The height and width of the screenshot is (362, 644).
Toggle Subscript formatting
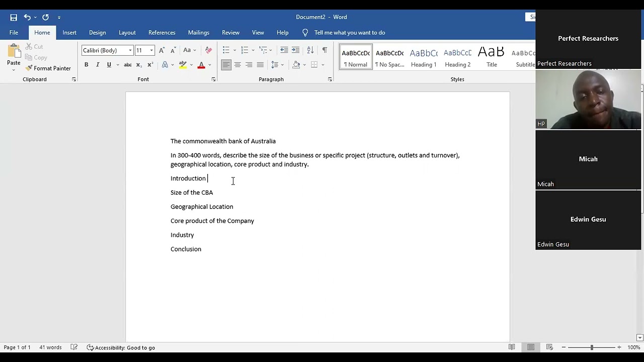pyautogui.click(x=139, y=65)
